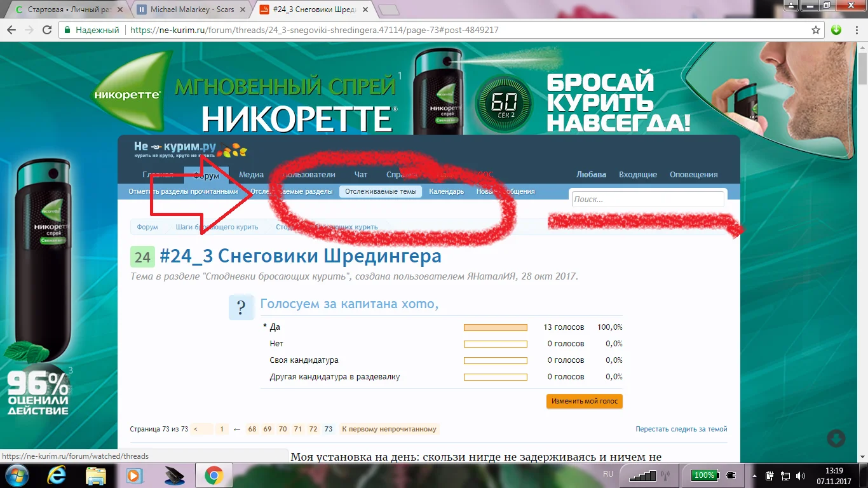Open the Оповещения dropdown
Viewport: 868px width, 488px height.
[x=693, y=173]
